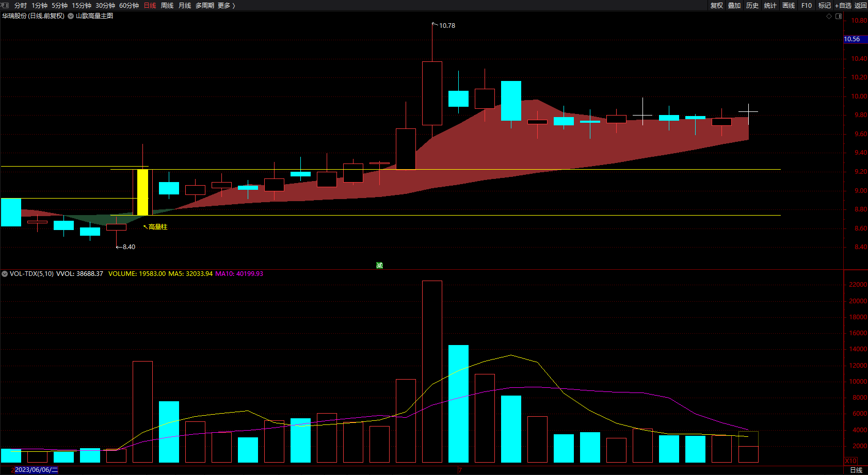
Task: Click the X10 volume scale indicator
Action: tap(850, 461)
